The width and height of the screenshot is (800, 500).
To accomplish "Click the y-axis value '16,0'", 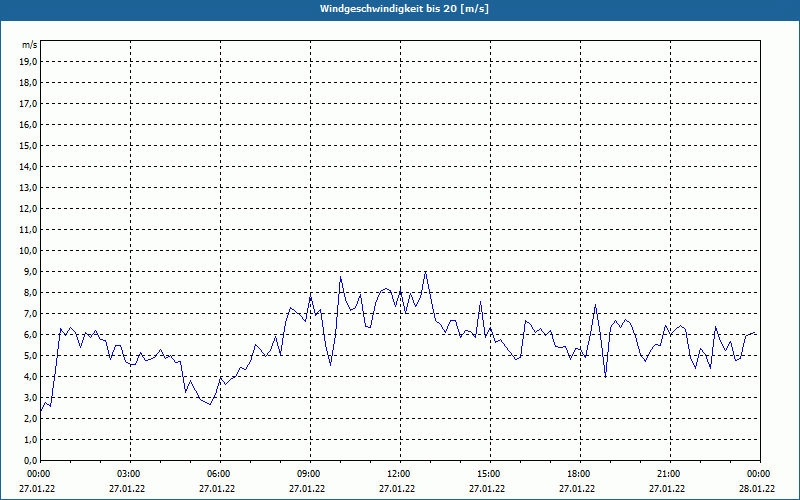I will [29, 124].
